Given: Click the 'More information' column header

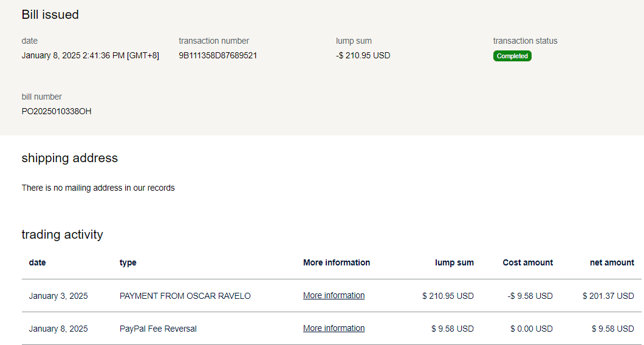Looking at the screenshot, I should 336,263.
